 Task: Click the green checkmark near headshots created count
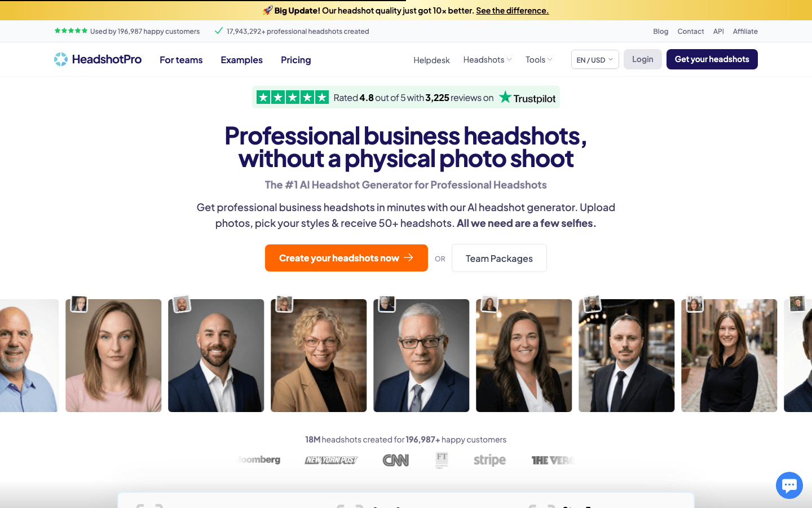coord(219,31)
